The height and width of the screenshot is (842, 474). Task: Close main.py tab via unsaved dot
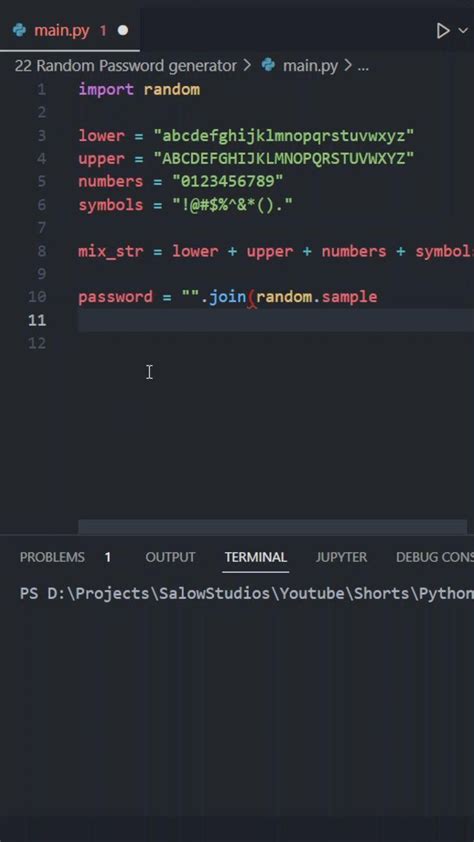point(123,31)
